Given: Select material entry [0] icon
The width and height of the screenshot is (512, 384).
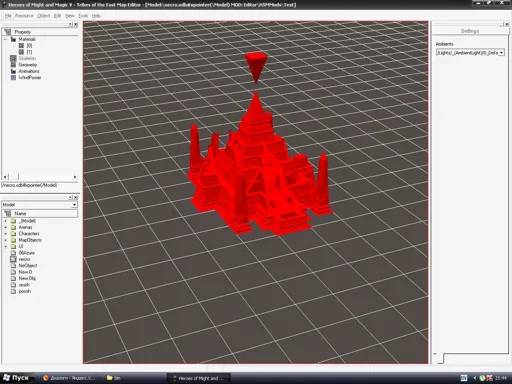Looking at the screenshot, I should click(21, 46).
